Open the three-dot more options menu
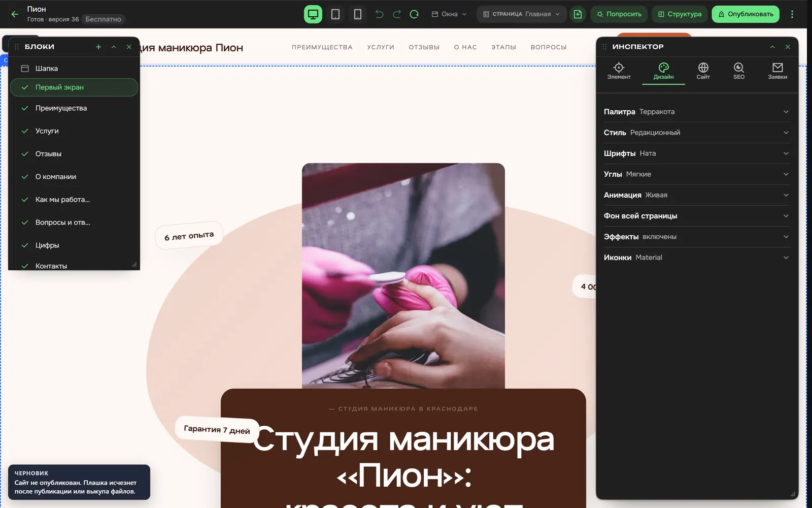This screenshot has width=812, height=508. coord(792,14)
